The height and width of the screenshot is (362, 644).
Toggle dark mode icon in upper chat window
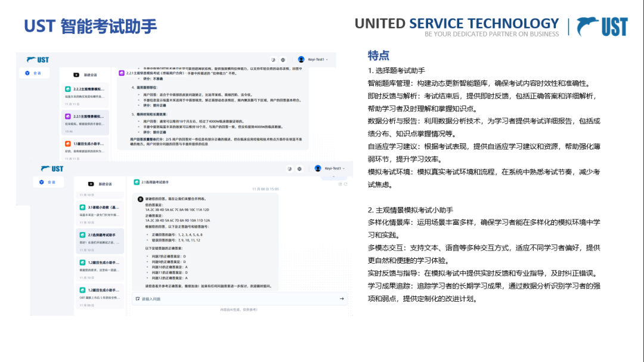273,60
